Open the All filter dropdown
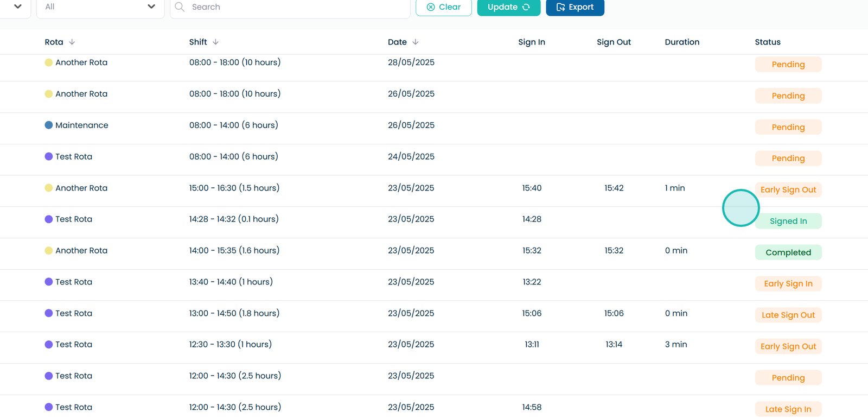 100,7
